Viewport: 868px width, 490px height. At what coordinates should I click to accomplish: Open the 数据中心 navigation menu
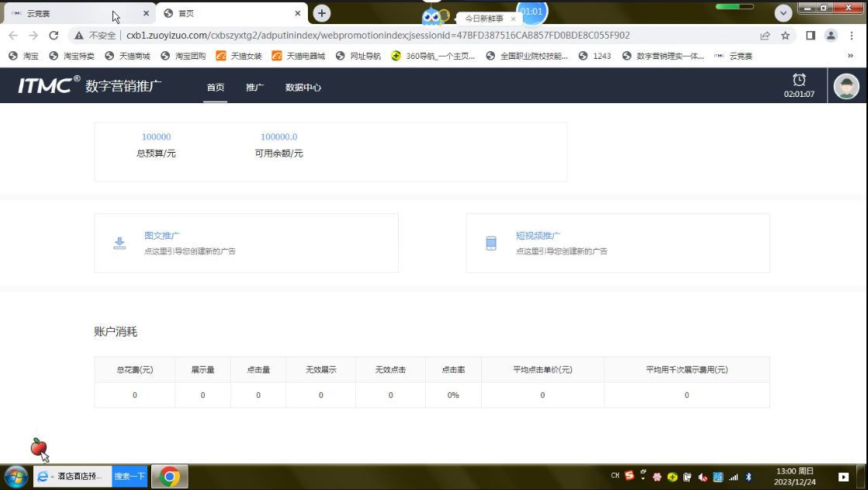coord(303,88)
